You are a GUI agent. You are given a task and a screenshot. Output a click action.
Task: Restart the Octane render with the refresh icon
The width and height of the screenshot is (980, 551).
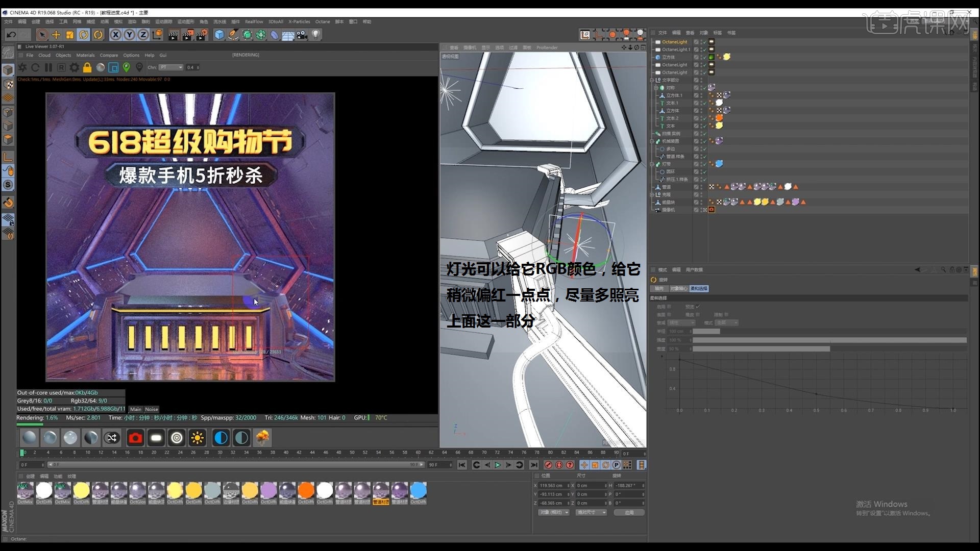(x=35, y=67)
